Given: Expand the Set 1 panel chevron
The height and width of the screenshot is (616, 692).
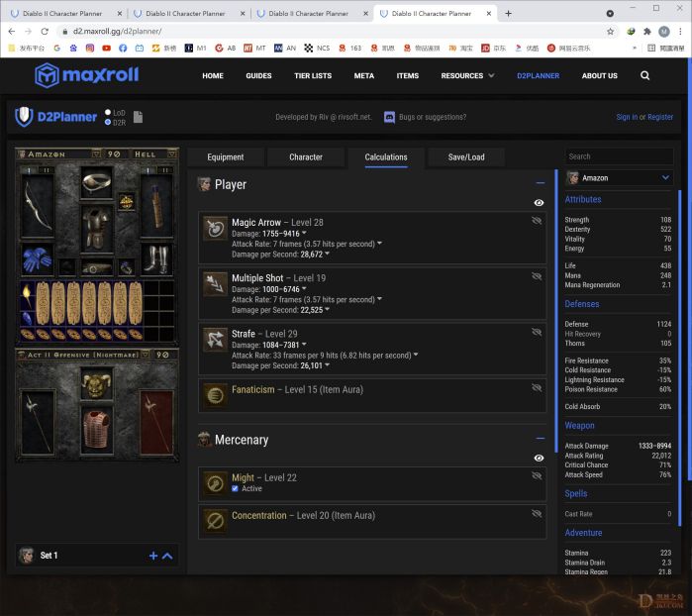Looking at the screenshot, I should pos(167,556).
